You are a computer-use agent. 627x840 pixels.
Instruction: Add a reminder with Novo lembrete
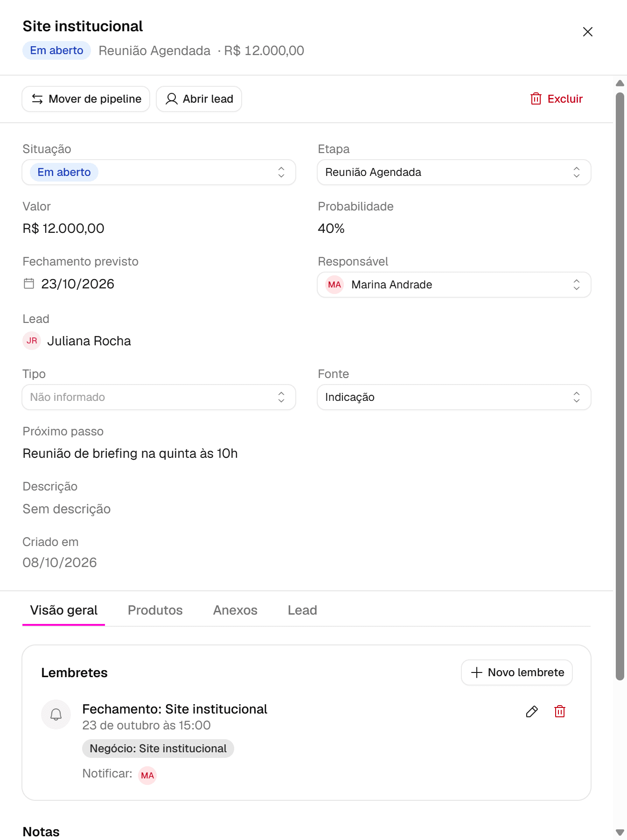coord(517,672)
